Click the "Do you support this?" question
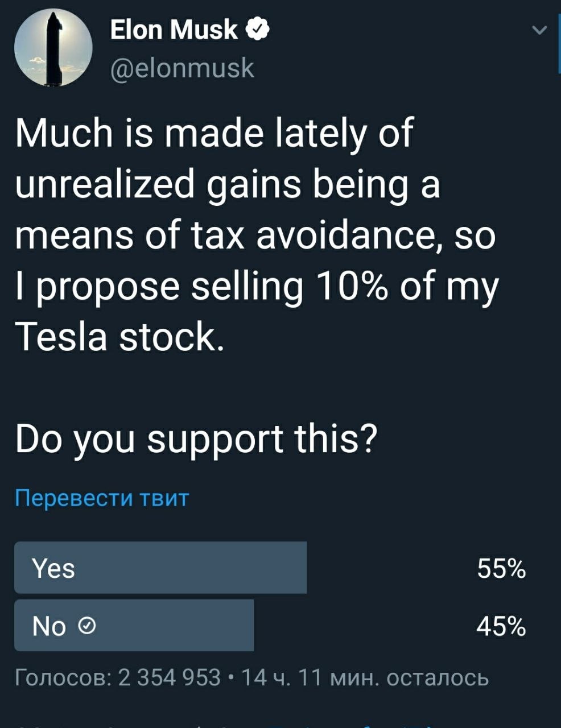The width and height of the screenshot is (561, 728). click(196, 439)
